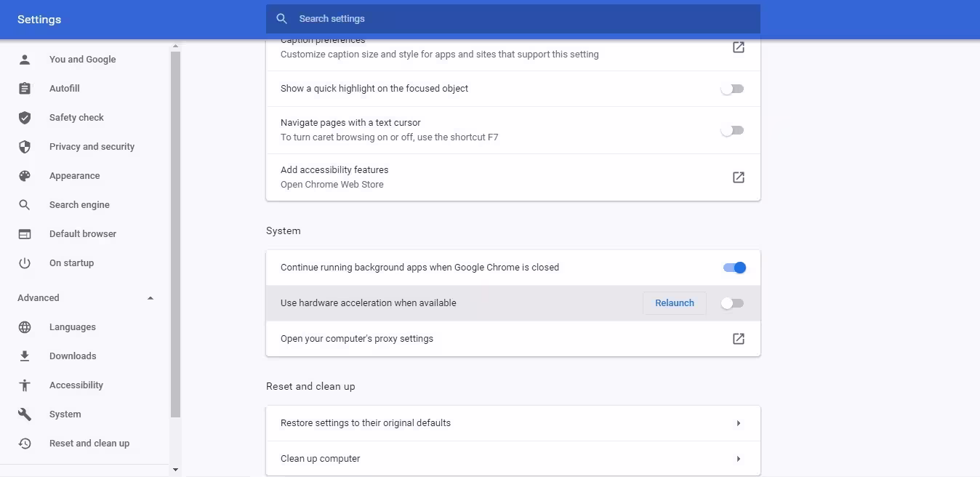Image resolution: width=980 pixels, height=477 pixels.
Task: Open the Downloads settings section
Action: coord(73,356)
